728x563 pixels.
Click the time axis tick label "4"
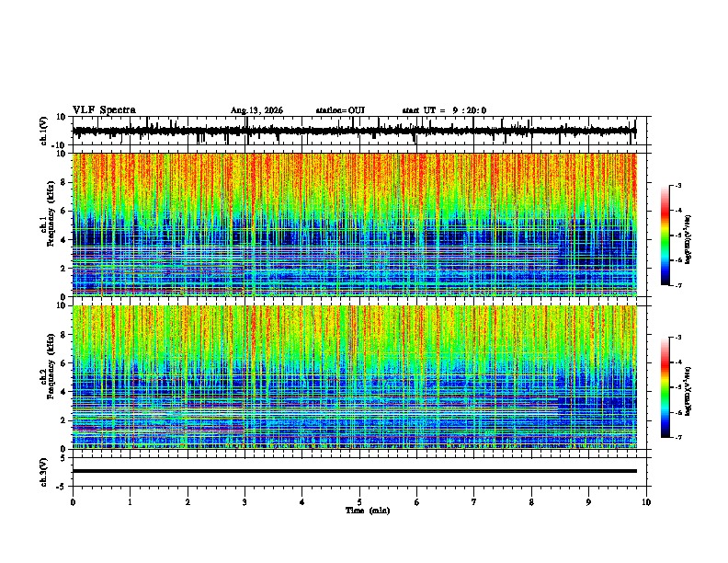point(302,502)
